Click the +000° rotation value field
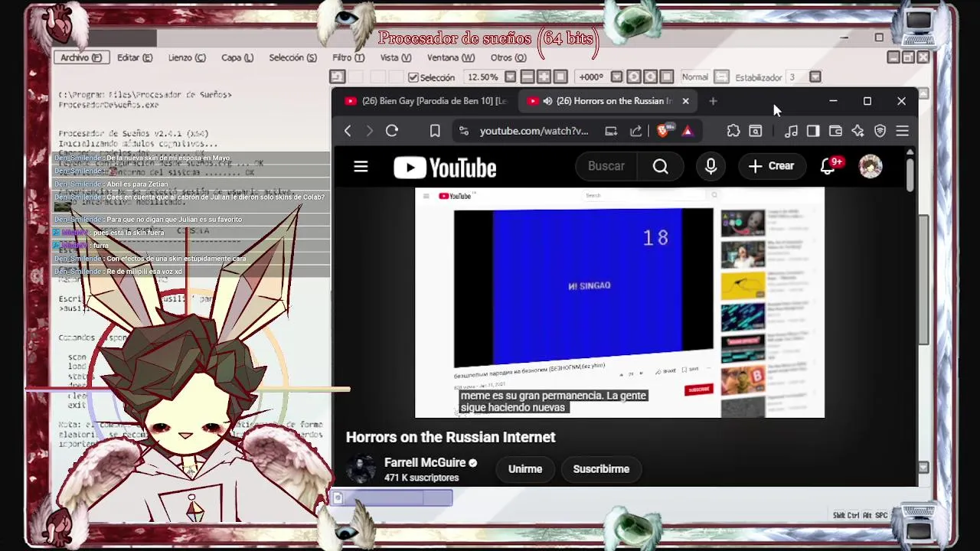Image resolution: width=980 pixels, height=551 pixels. (x=592, y=77)
